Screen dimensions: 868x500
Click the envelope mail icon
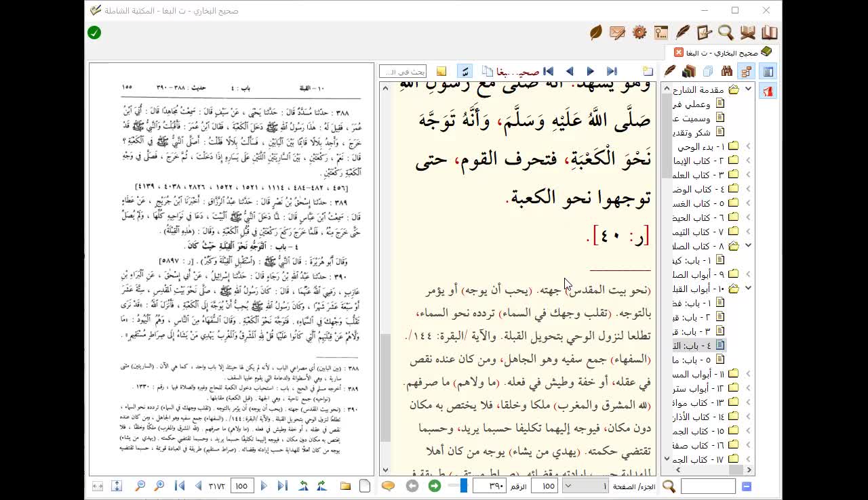617,33
